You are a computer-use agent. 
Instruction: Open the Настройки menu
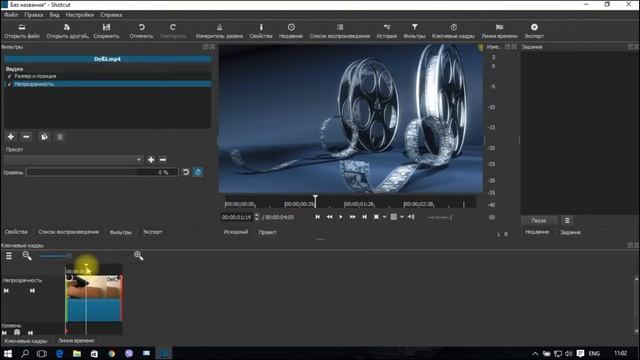pos(80,15)
